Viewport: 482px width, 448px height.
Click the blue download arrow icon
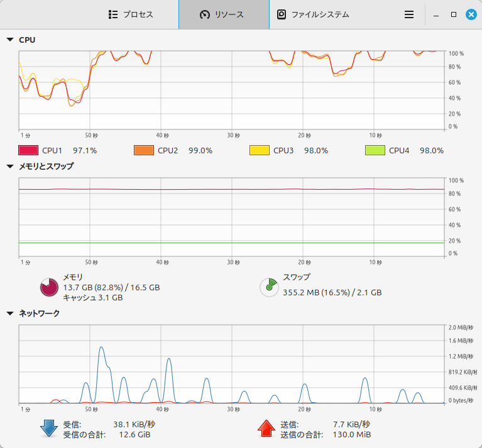pos(49,429)
